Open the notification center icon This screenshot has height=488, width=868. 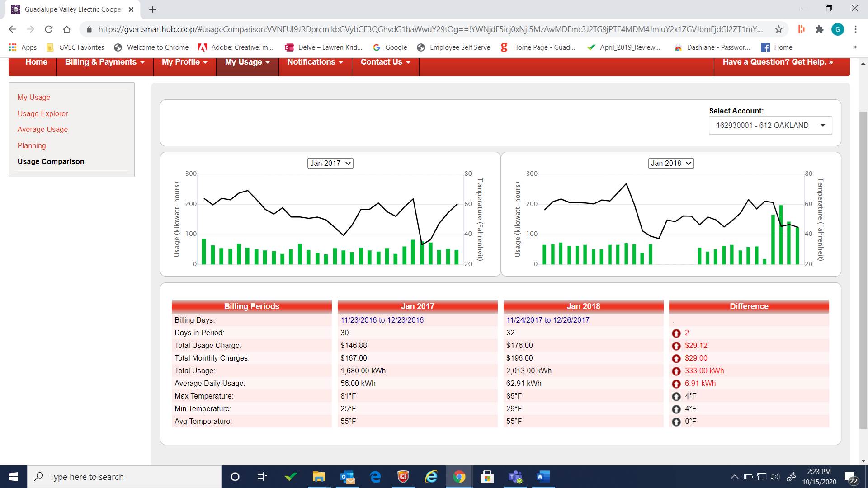(851, 477)
